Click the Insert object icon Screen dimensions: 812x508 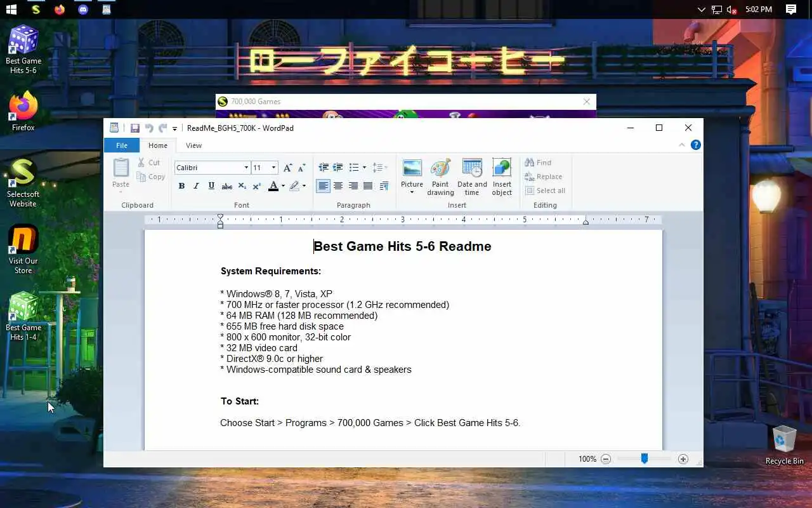502,168
